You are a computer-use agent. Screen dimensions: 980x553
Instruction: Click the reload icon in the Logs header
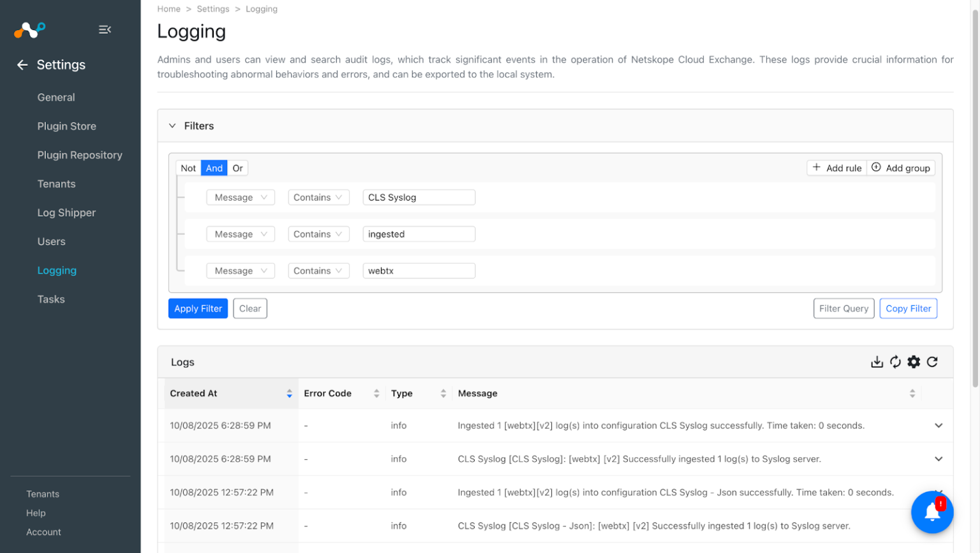[932, 362]
